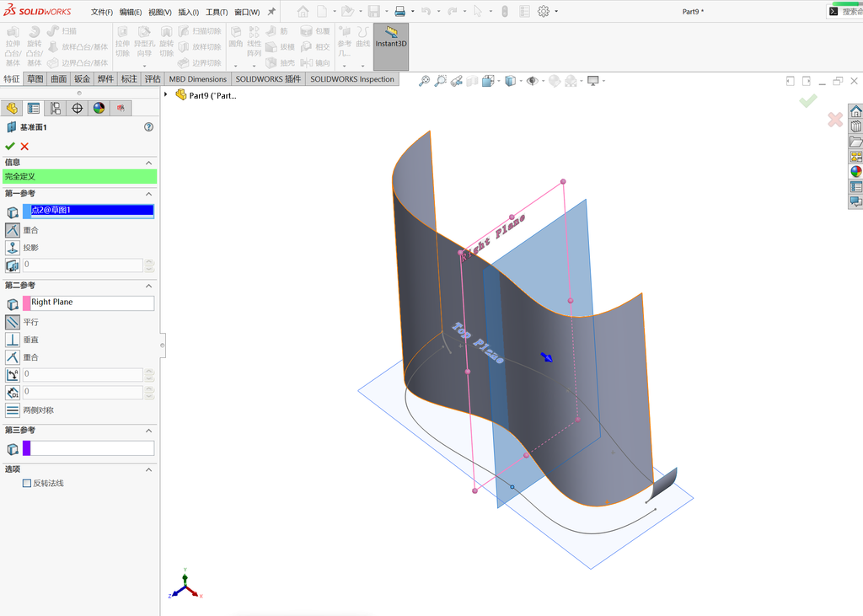
Task: Open the DisplayManager color sphere tab
Action: coord(99,108)
